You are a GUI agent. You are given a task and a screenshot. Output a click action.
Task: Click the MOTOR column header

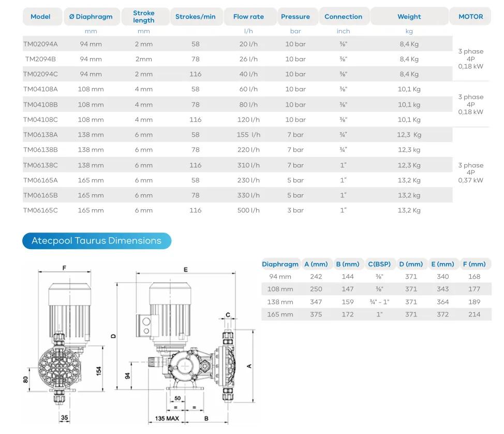point(471,17)
